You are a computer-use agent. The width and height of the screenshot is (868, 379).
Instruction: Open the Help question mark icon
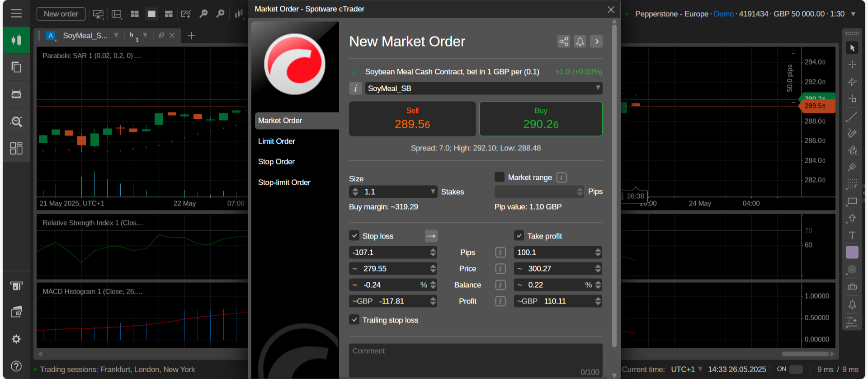tap(16, 366)
